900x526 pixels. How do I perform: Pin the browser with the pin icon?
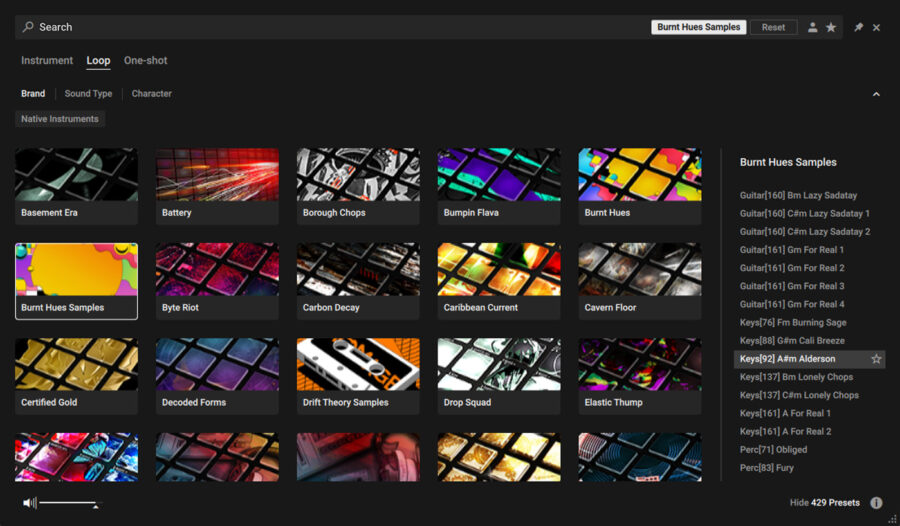pyautogui.click(x=858, y=28)
